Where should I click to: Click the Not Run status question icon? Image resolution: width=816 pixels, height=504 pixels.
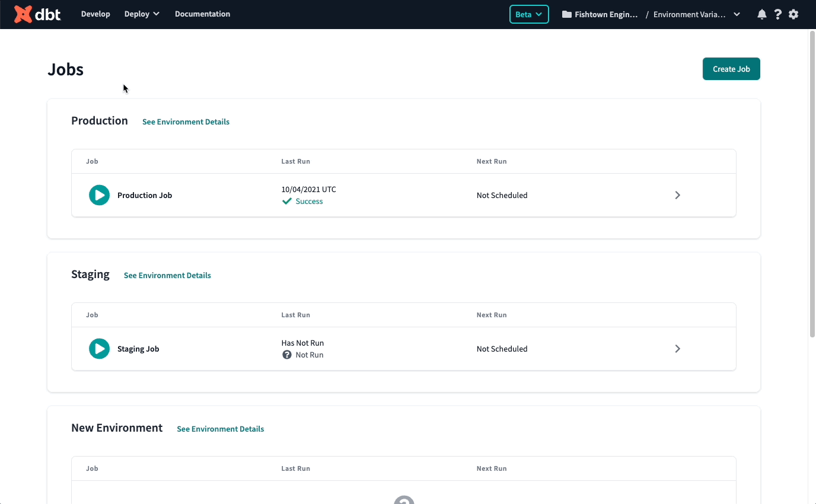point(287,355)
